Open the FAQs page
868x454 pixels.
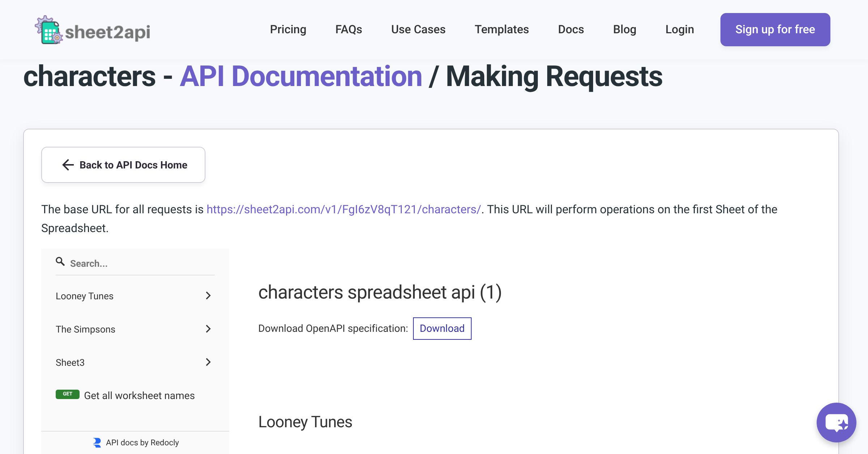click(349, 29)
